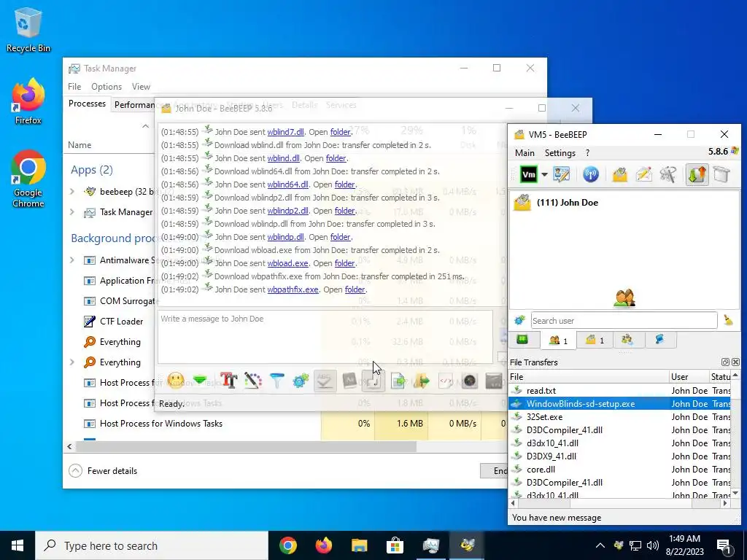
Task: Switch to Processes tab in Task Manager
Action: (88, 104)
